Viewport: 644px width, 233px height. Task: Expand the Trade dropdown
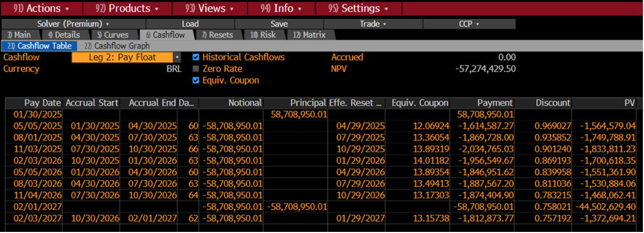point(373,24)
